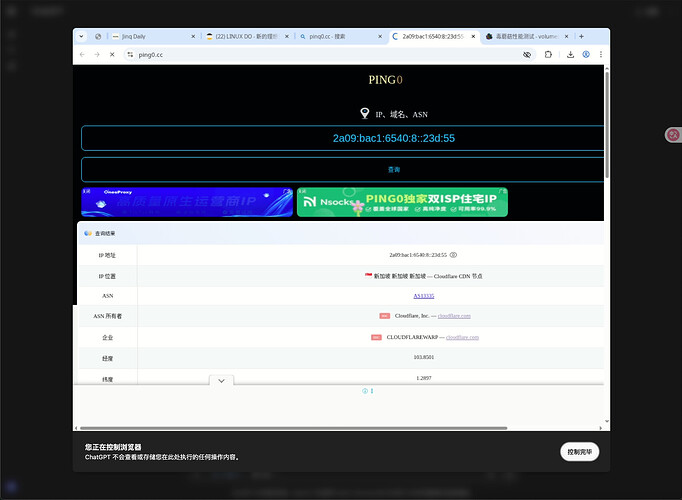
Task: Switch to the LINUX DO tab
Action: (248, 37)
